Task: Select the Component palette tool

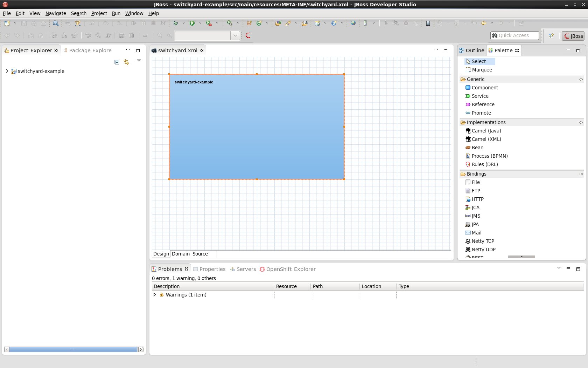Action: coord(481,88)
